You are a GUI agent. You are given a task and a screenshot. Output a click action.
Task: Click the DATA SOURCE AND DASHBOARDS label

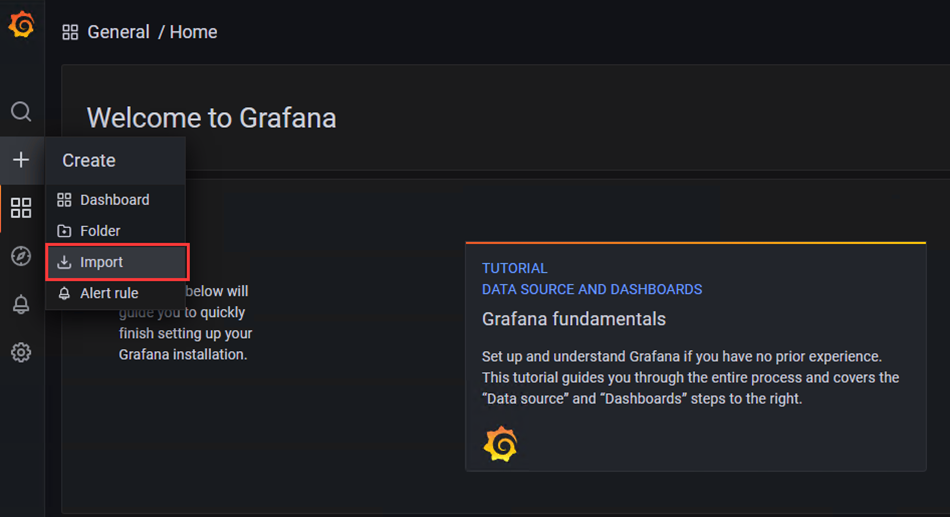(592, 290)
